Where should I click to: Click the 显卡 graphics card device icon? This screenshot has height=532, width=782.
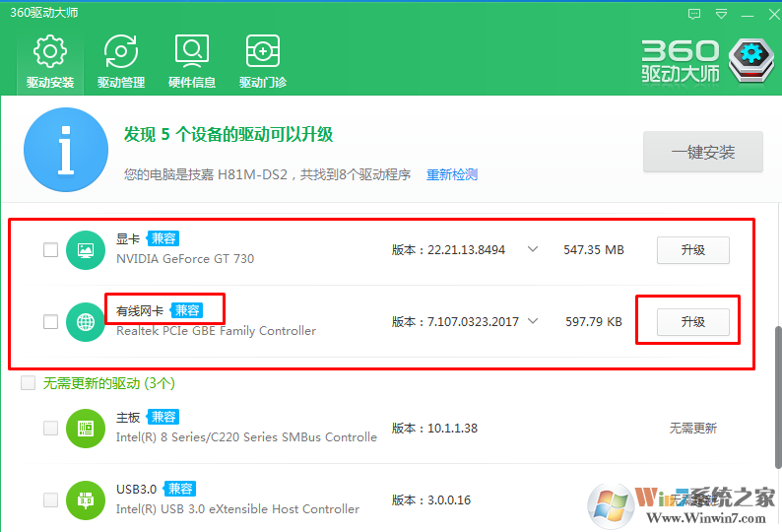point(85,250)
